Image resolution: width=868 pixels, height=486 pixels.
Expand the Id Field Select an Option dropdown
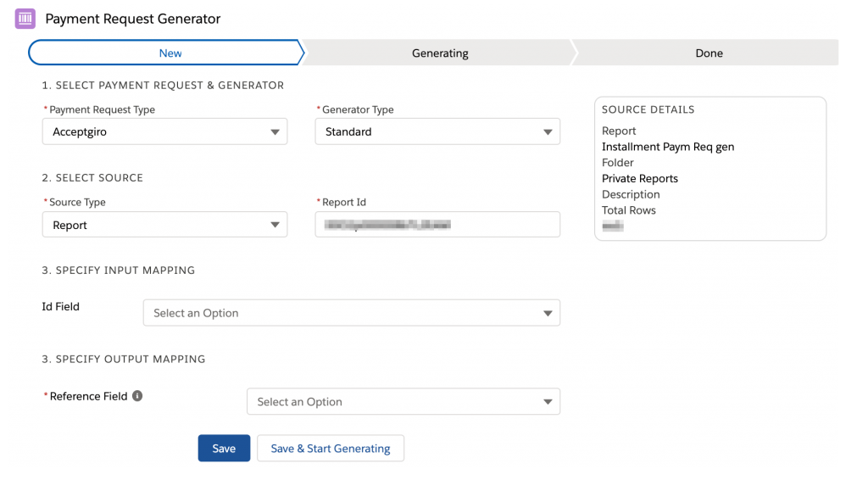pyautogui.click(x=351, y=313)
